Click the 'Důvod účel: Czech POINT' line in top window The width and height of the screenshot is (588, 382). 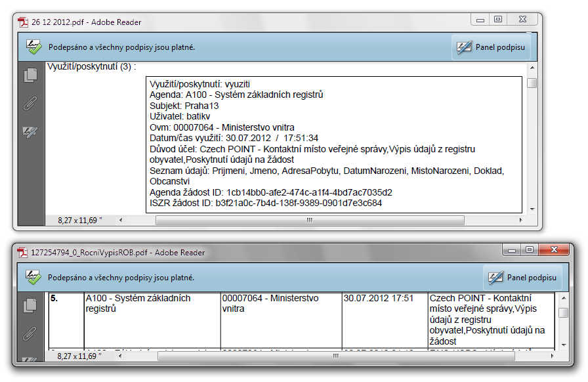[312, 154]
